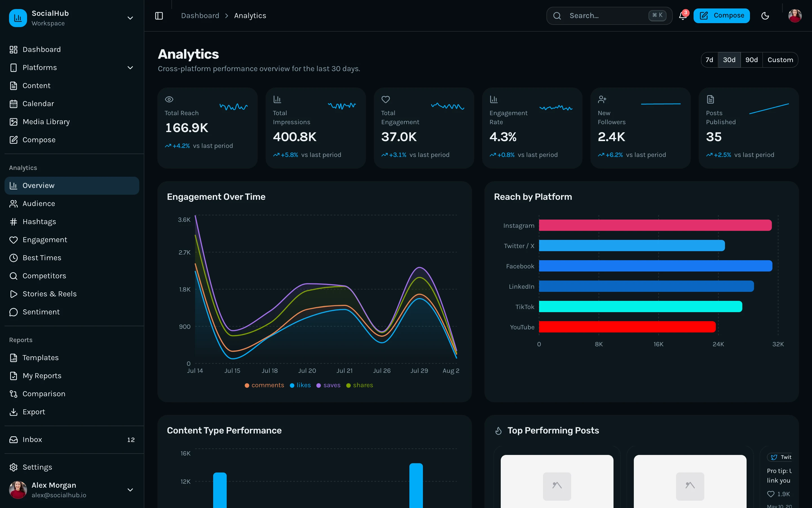Click the Total Impressions card value 400.8K
Screen dimensions: 812x508
pos(295,137)
